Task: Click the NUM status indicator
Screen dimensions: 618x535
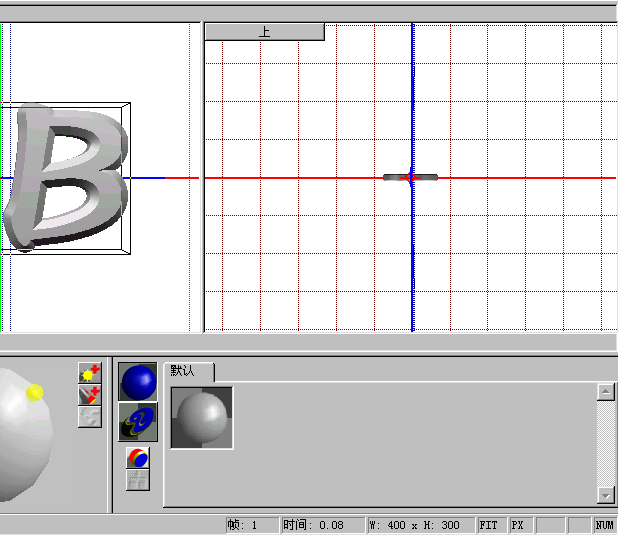Action: [604, 525]
